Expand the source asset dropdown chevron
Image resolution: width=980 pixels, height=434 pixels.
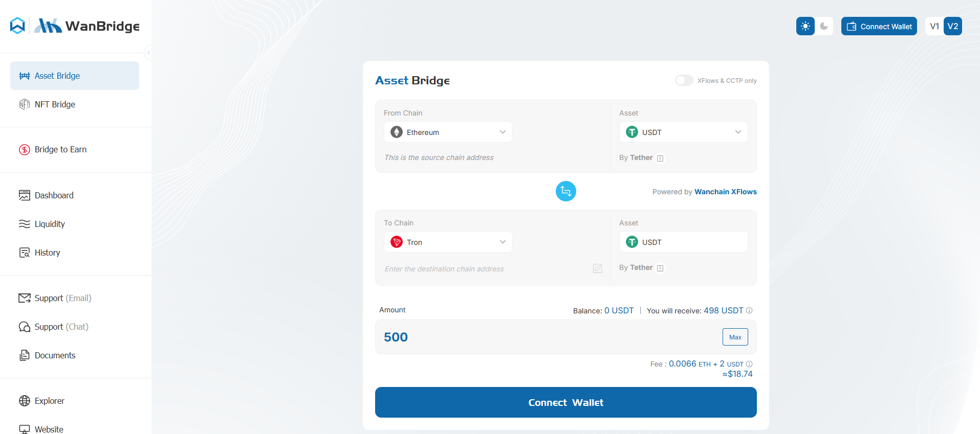click(738, 132)
